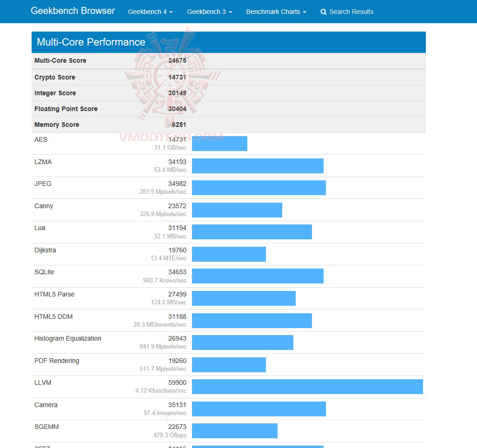Screen dimensions: 477x448
Task: Click the 53.4 MB/sec LZMA throughput
Action: 170,170
